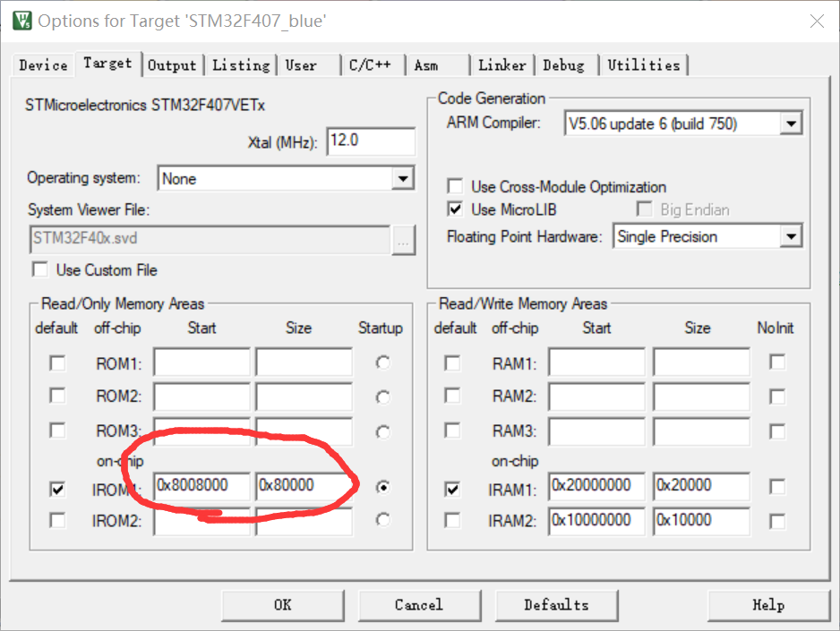This screenshot has width=840, height=631.
Task: Click IROM1 Size field 0x80000
Action: 304,486
